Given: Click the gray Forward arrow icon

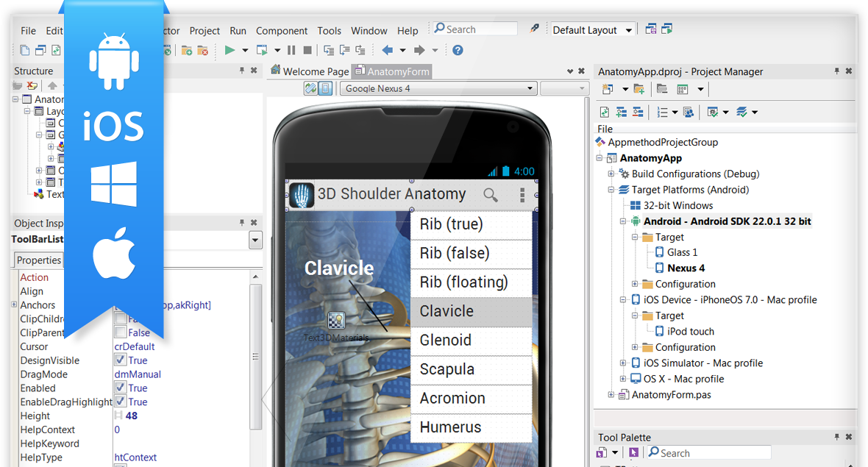Looking at the screenshot, I should 419,50.
